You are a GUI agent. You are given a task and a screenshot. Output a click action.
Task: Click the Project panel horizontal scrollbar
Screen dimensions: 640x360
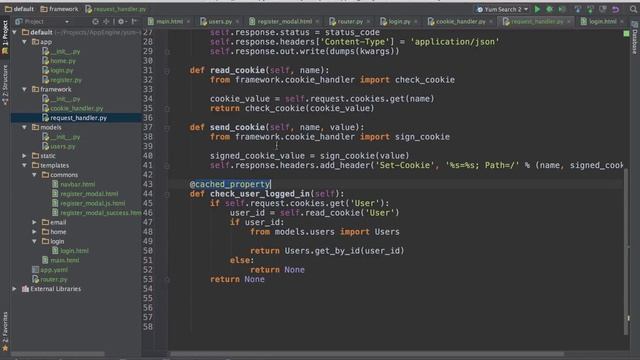tap(58, 354)
